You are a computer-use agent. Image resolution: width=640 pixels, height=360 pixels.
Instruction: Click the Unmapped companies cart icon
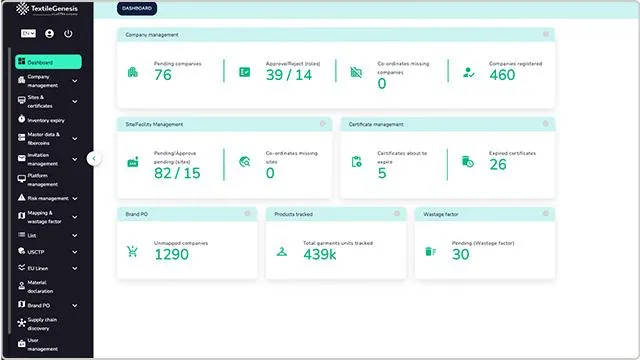point(132,251)
